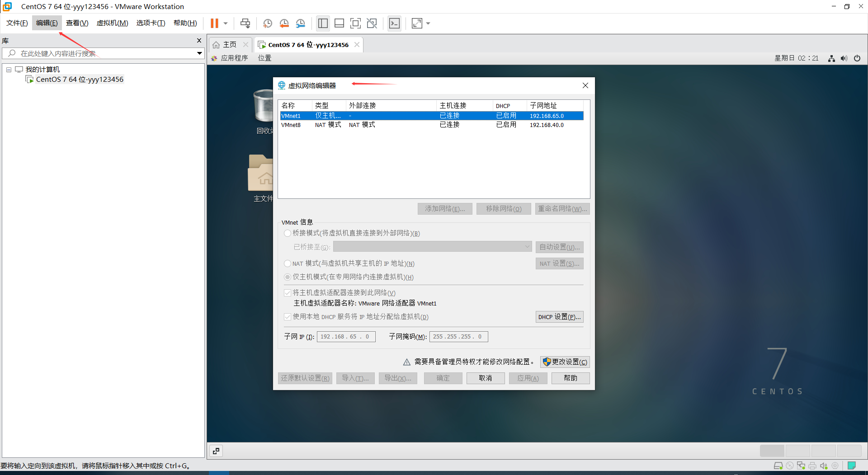Click the guest volume speaker icon
Screen dimensions: 868x475
tap(844, 58)
